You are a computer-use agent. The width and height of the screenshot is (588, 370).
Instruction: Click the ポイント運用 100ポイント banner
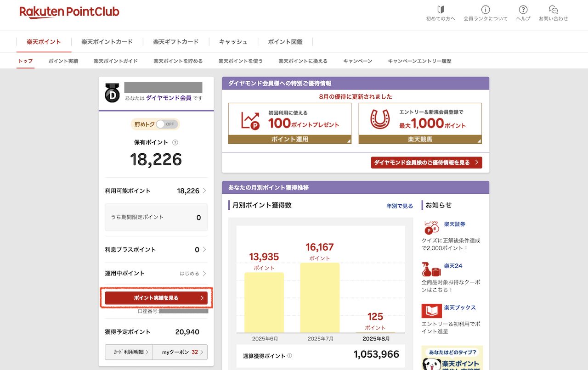click(290, 123)
